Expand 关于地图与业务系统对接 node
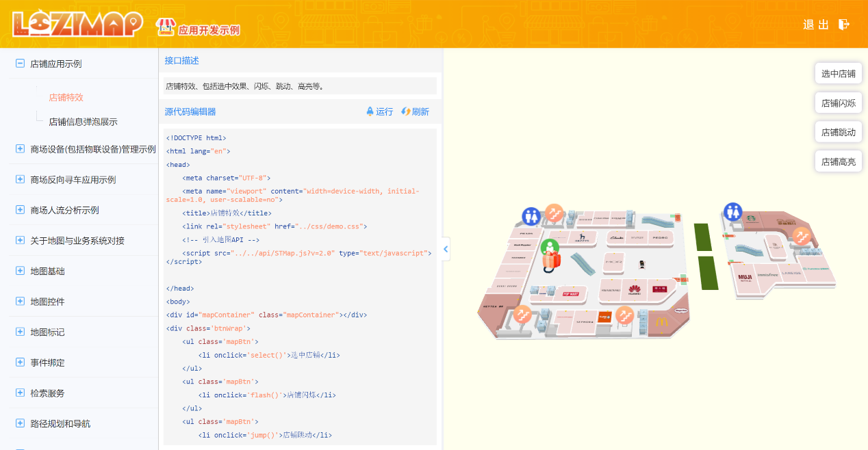Screen dimensions: 868x450 [20, 240]
